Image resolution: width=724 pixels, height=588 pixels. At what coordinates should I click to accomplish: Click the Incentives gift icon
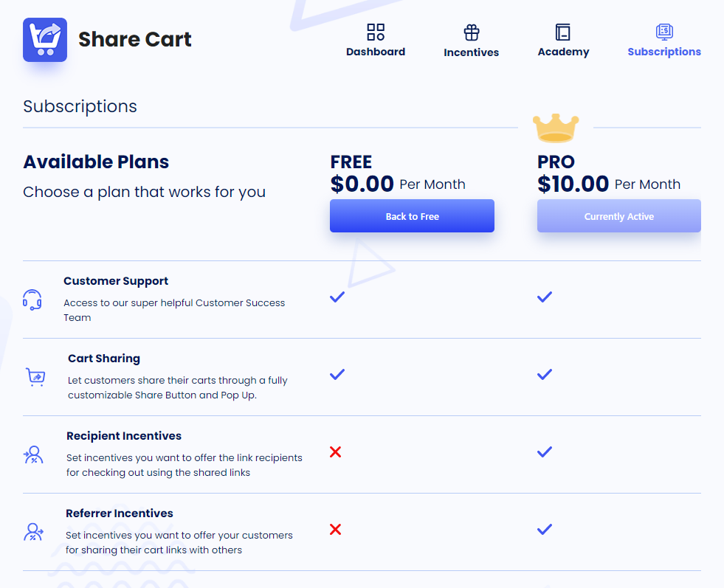point(471,32)
